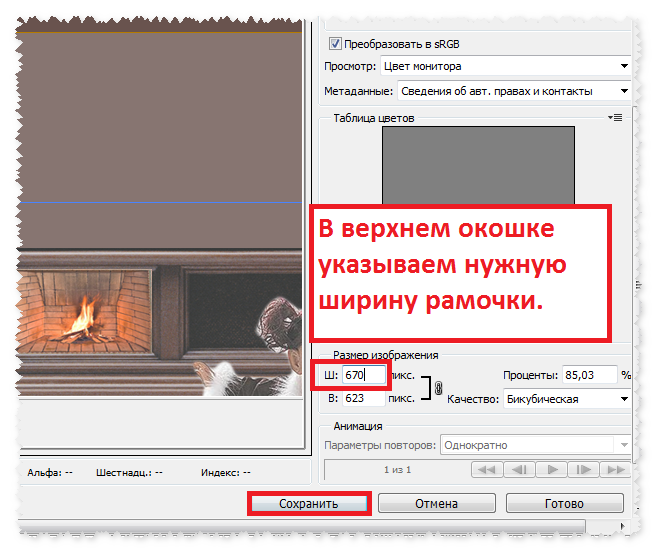The height and width of the screenshot is (554, 658).
Task: Jump to last animation frame
Action: coord(615,470)
